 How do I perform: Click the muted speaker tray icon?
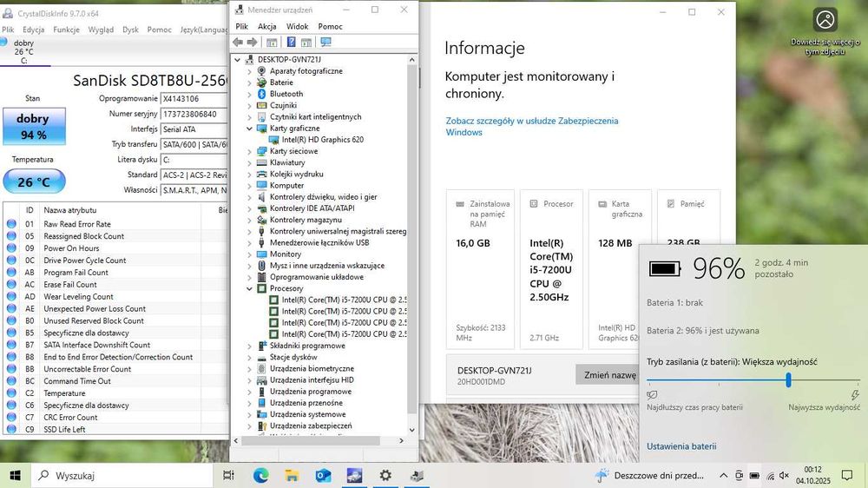point(785,475)
